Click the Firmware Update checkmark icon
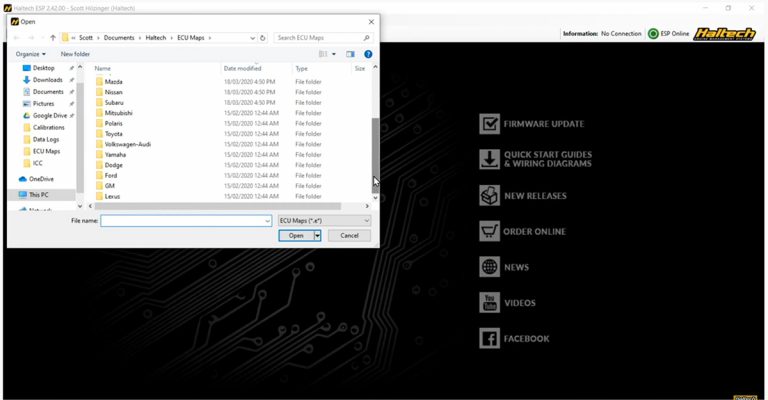 (x=489, y=124)
